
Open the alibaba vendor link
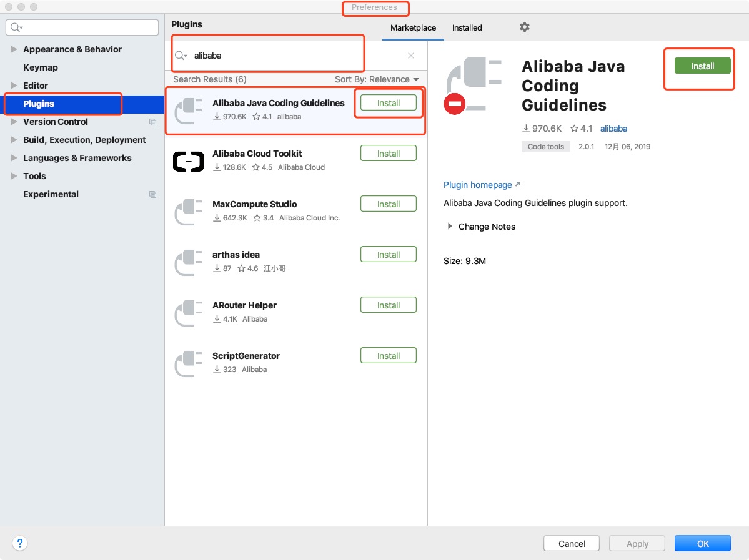pos(614,129)
